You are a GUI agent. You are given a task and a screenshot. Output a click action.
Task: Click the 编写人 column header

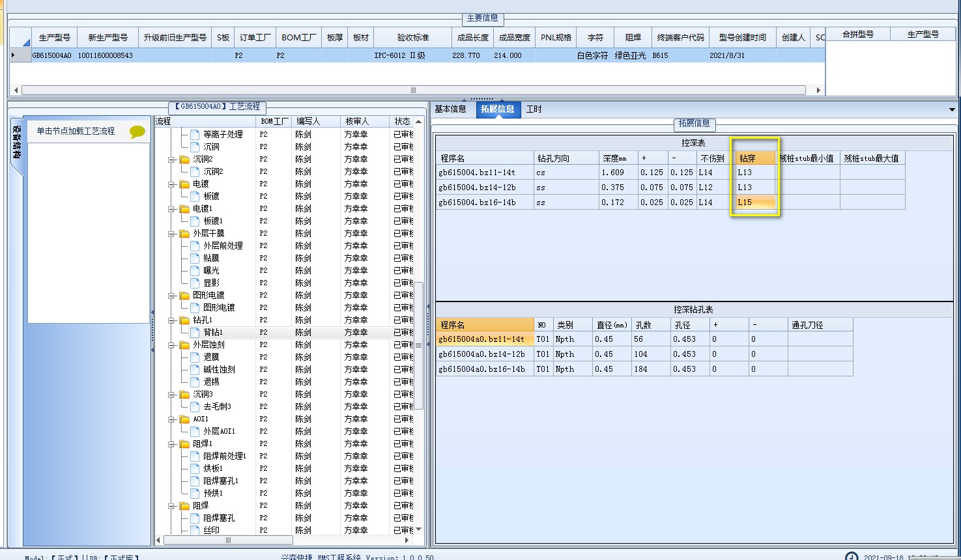pos(315,121)
